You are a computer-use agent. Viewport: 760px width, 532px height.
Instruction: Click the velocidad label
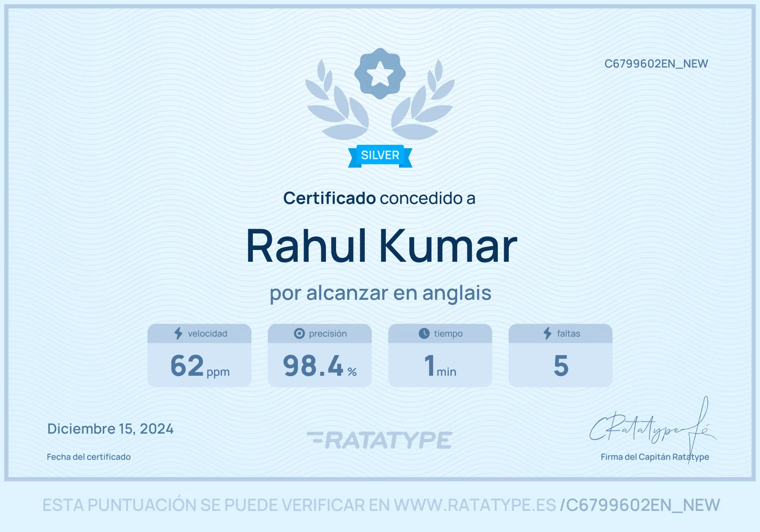(x=207, y=334)
